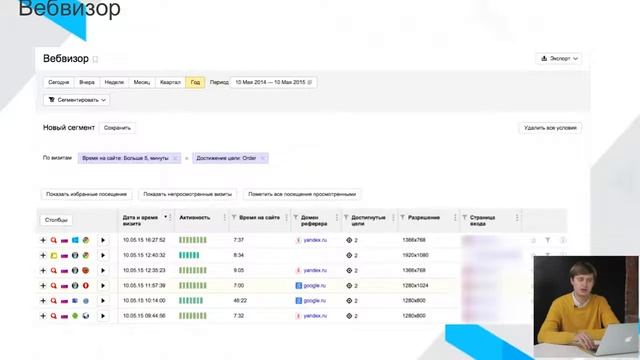The width and height of the screenshot is (640, 360).
Task: Click the Windows OS icon in 16:27:52 row
Action: coord(75,240)
